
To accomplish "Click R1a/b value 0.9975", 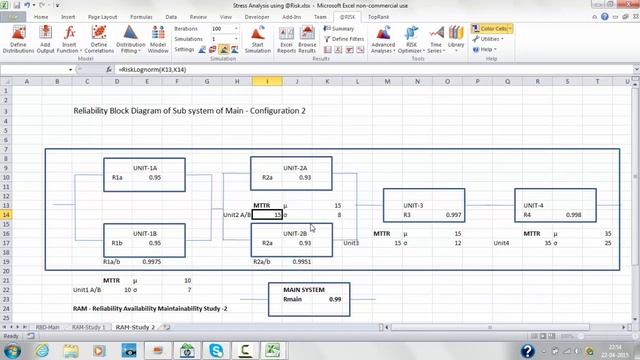I will click(151, 262).
